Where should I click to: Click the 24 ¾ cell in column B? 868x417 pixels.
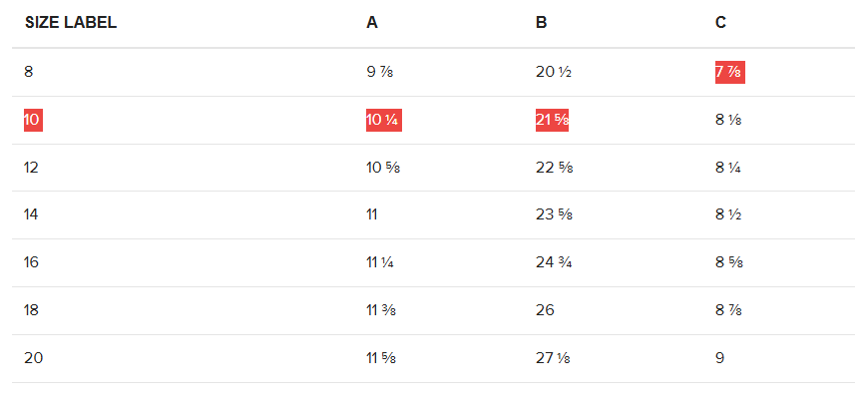554,262
